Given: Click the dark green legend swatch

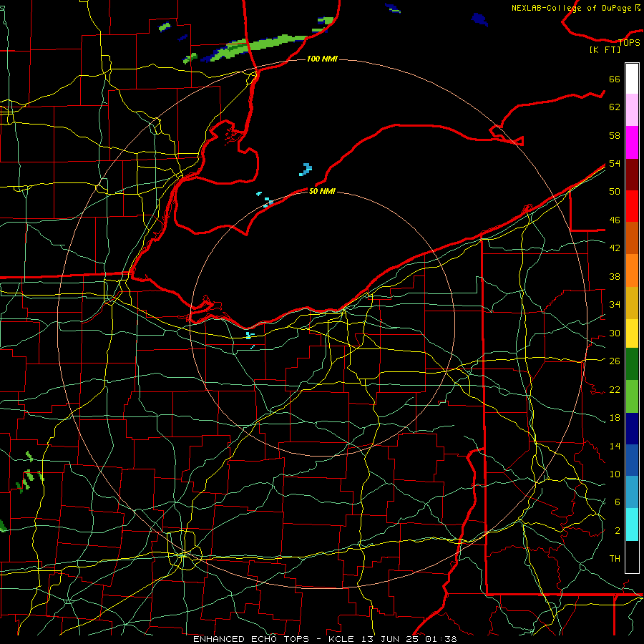Looking at the screenshot, I should point(632,364).
